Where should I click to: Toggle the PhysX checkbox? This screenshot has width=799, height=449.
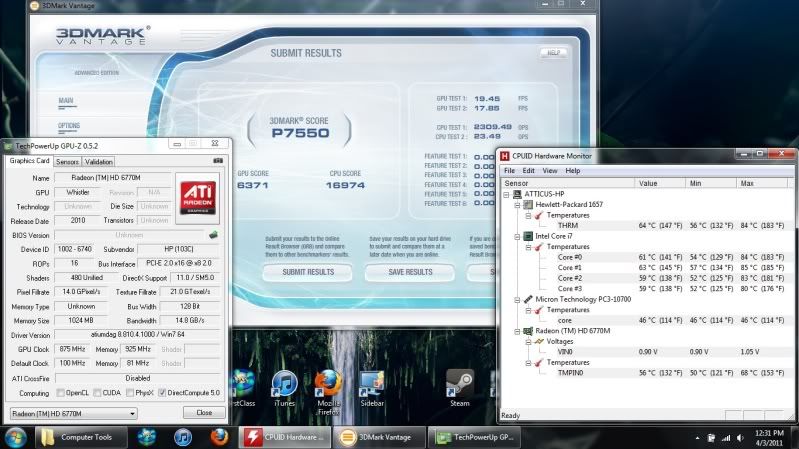(130, 392)
